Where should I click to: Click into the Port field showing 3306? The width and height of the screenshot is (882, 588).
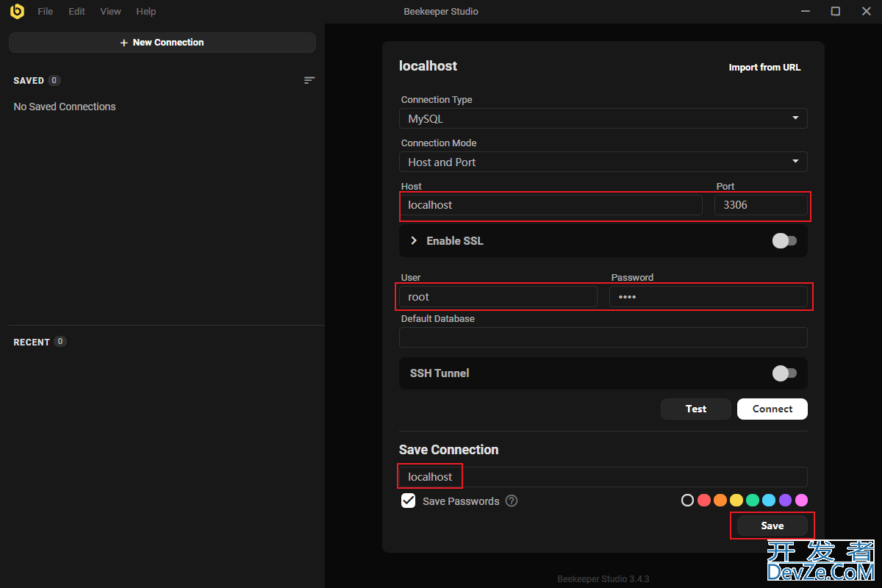pos(761,205)
